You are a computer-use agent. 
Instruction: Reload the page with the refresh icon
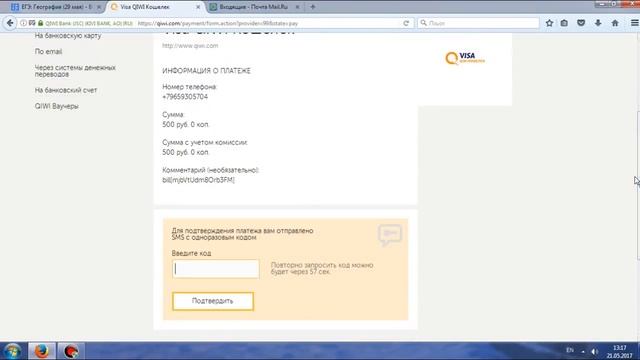point(406,23)
